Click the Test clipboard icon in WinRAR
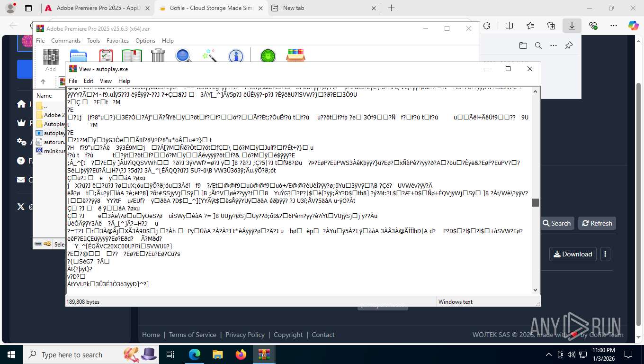This screenshot has height=364, width=644. [x=106, y=55]
